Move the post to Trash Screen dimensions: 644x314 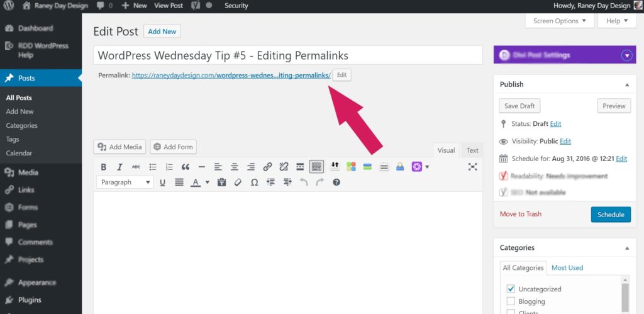520,214
